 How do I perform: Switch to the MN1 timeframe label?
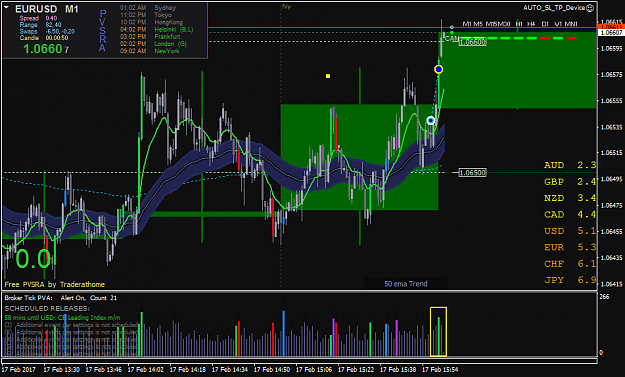tap(571, 24)
